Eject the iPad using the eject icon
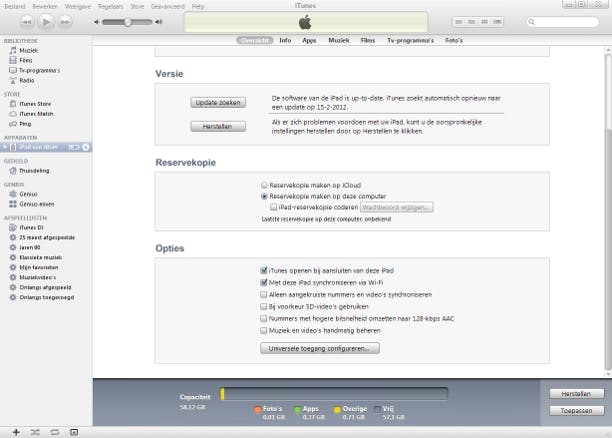612x438 pixels. point(86,147)
